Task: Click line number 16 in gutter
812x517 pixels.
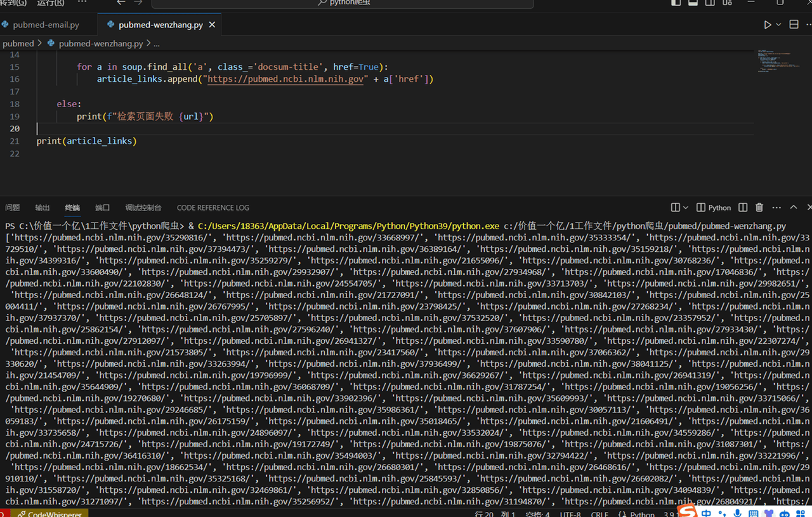Action: pyautogui.click(x=15, y=79)
